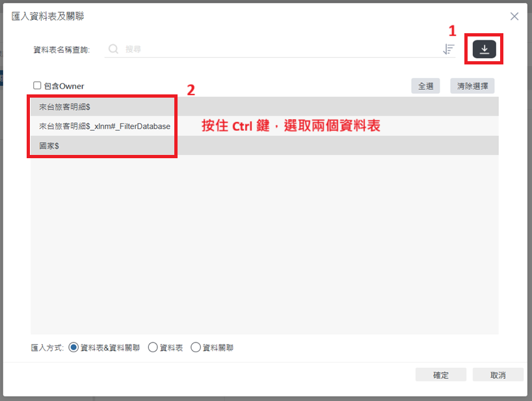Click the magnifier search icon
The width and height of the screenshot is (532, 401).
tap(113, 49)
